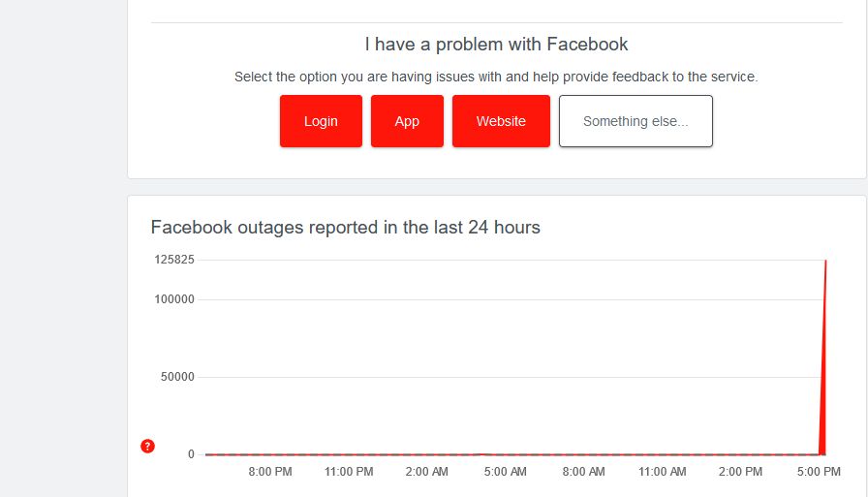This screenshot has width=868, height=497.
Task: Report a Login problem
Action: pyautogui.click(x=321, y=121)
